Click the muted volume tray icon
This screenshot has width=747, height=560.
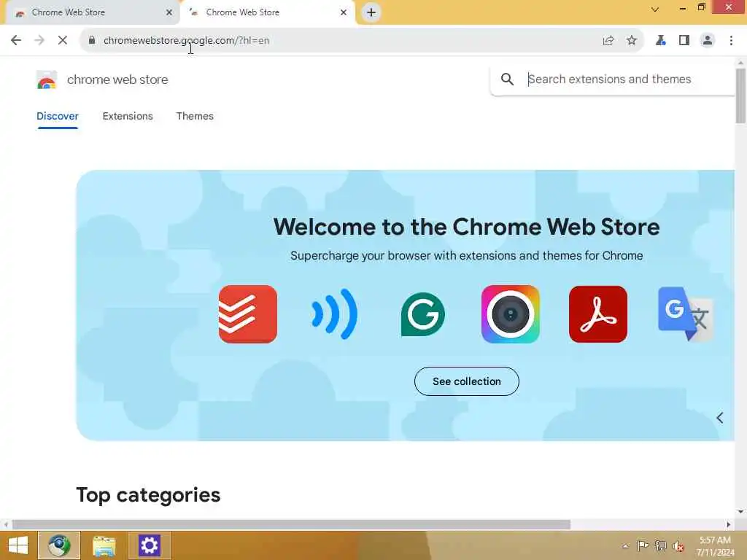pos(678,545)
